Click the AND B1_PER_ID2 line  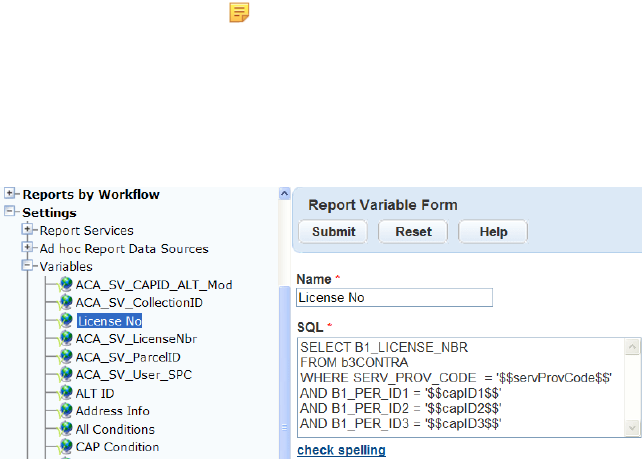tap(400, 408)
